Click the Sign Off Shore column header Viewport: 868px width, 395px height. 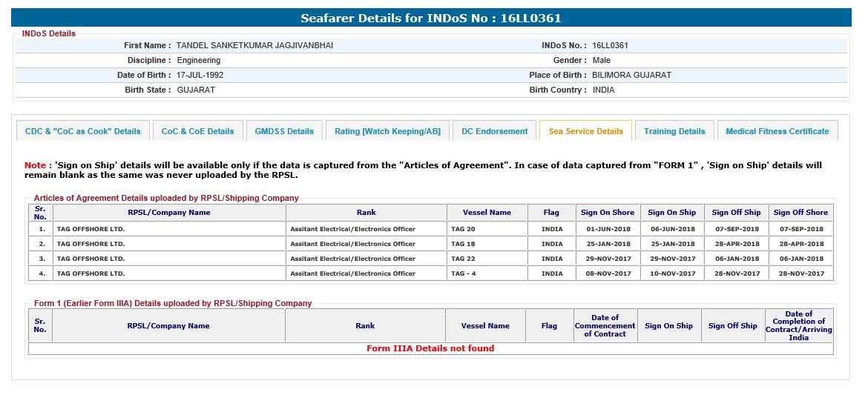800,213
